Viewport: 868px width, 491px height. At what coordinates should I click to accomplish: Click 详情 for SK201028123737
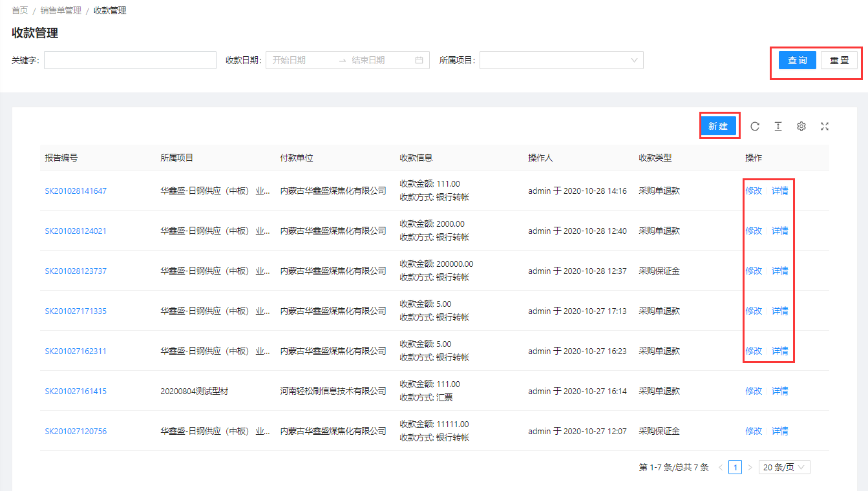780,271
